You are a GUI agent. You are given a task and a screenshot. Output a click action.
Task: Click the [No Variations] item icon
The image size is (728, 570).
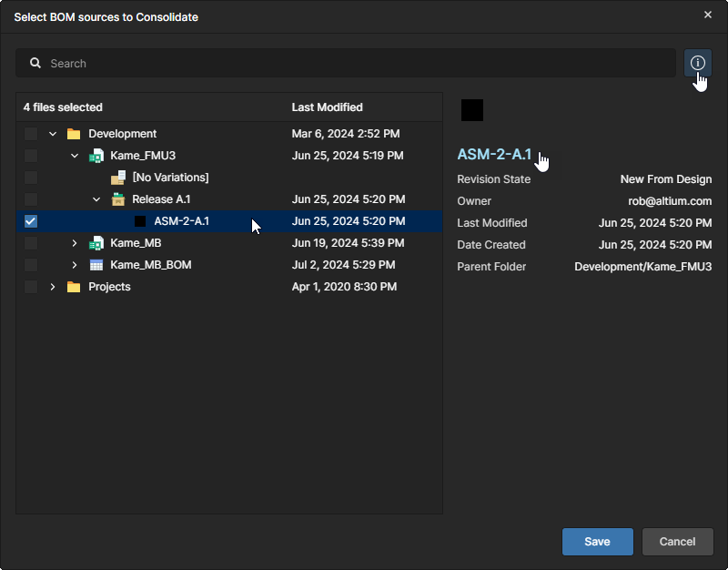tap(117, 178)
